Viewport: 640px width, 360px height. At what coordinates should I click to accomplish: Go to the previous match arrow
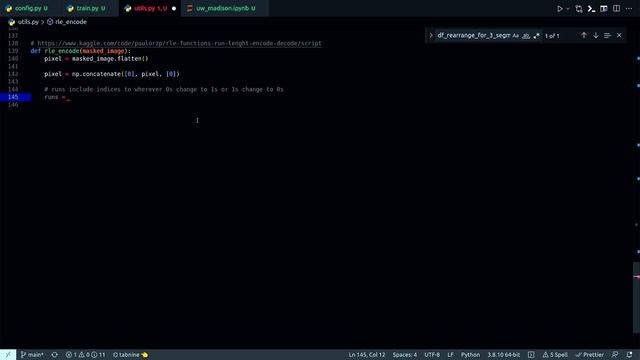tap(584, 36)
